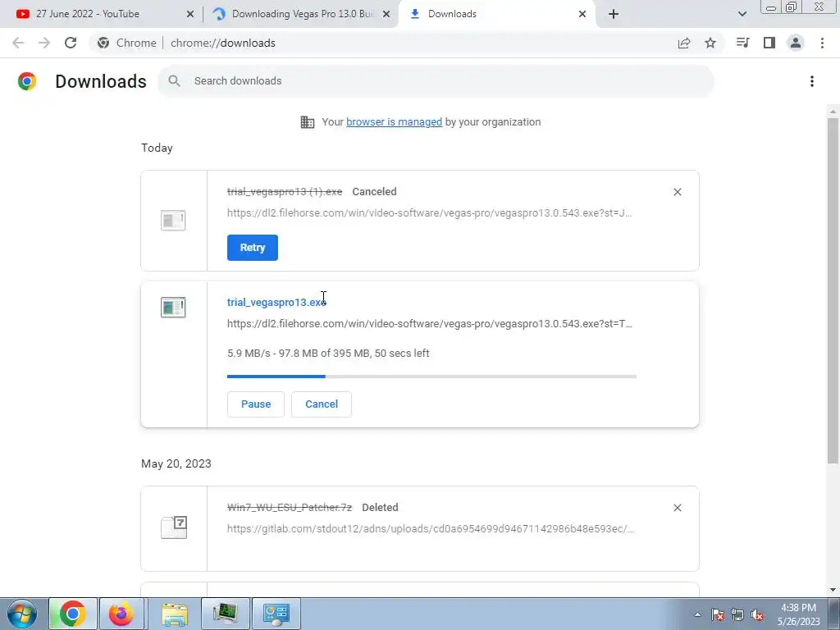Switch to Downloading Vegas Pro 13.0 tab
This screenshot has width=840, height=630.
pyautogui.click(x=303, y=14)
